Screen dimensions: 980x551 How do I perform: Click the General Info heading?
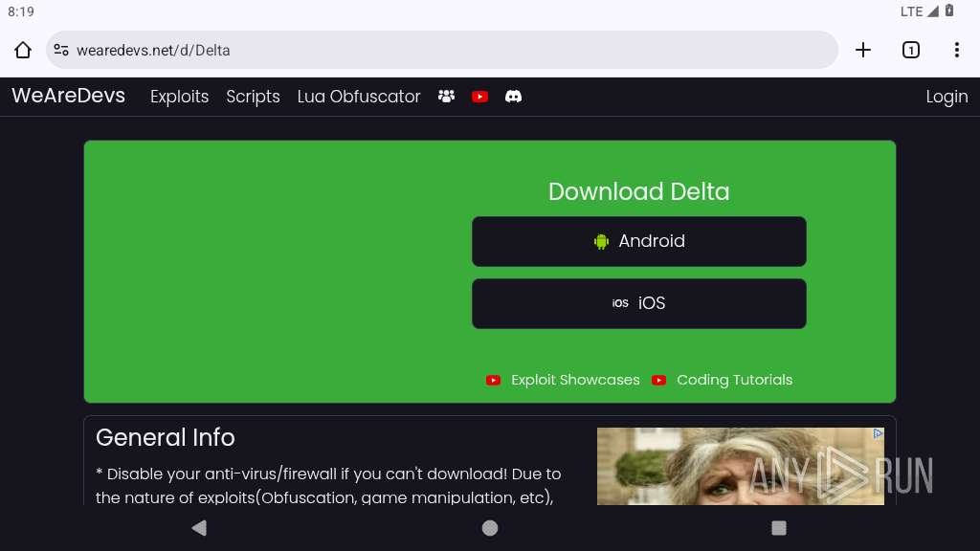pyautogui.click(x=166, y=437)
